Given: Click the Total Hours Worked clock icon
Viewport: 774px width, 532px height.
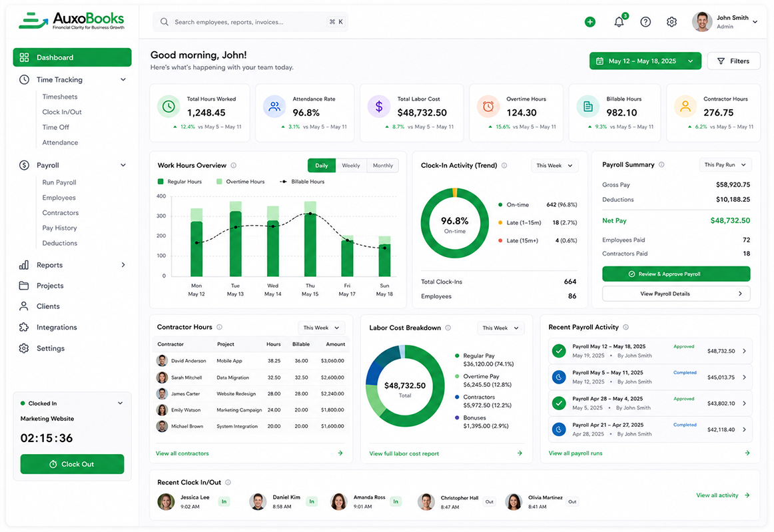Looking at the screenshot, I should coord(169,107).
